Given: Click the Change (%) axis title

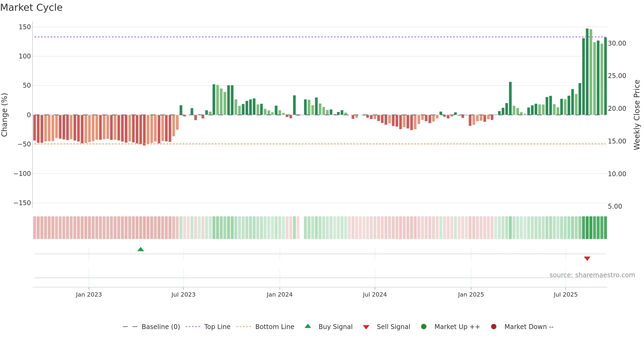Looking at the screenshot, I should (4, 115).
